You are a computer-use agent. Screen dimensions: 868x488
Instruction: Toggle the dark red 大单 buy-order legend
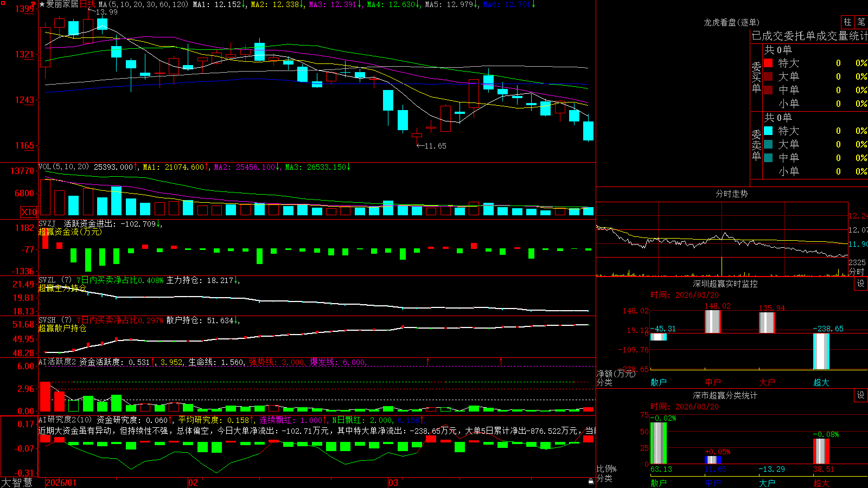tap(768, 76)
